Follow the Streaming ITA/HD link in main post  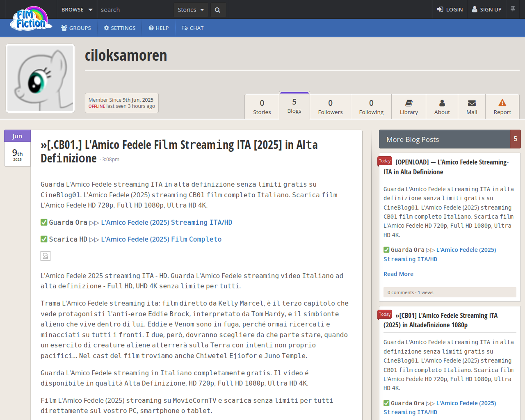pyautogui.click(x=167, y=222)
